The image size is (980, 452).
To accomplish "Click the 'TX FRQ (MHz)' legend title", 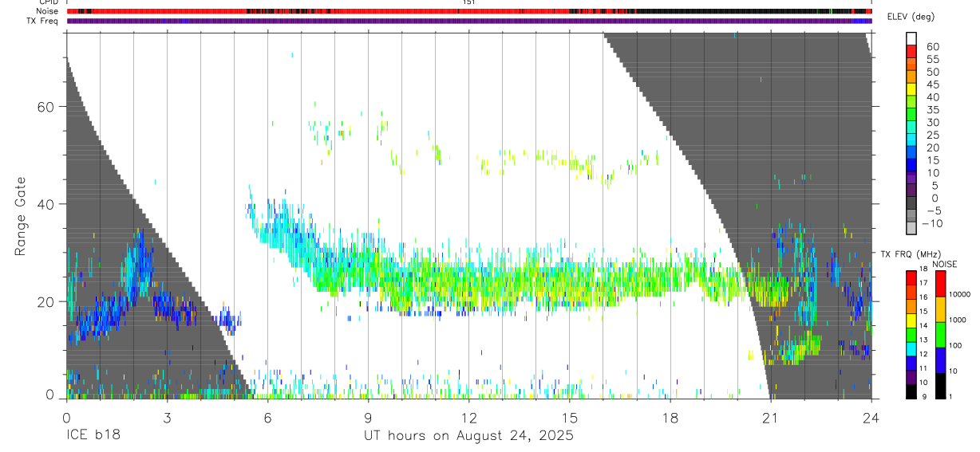I will point(911,254).
